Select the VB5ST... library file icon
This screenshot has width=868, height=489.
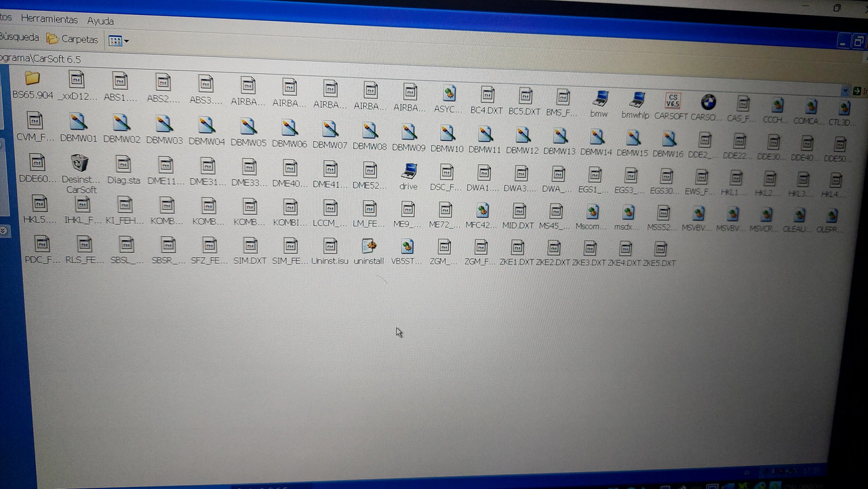click(407, 247)
